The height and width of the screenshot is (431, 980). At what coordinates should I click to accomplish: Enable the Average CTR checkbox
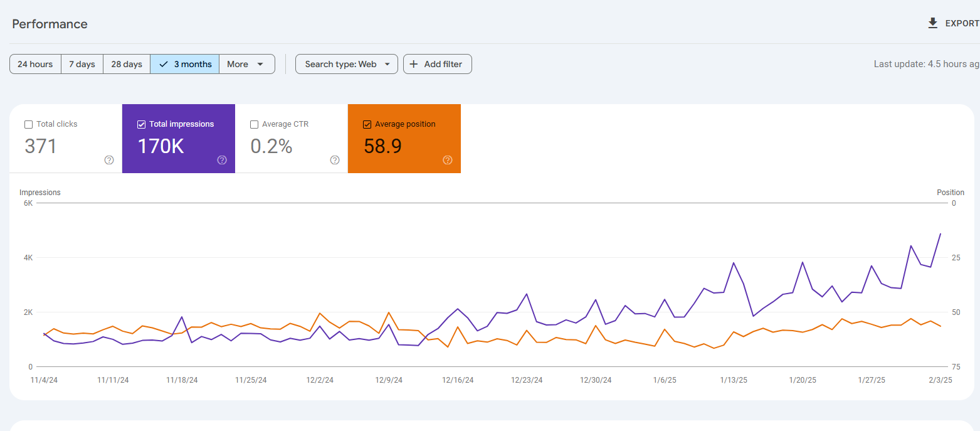click(254, 124)
